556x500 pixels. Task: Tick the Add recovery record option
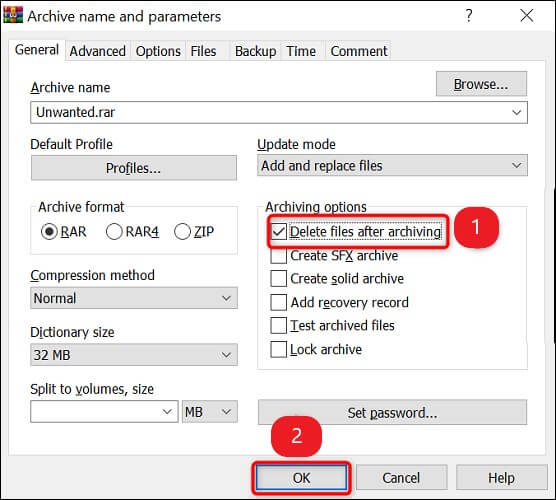click(278, 302)
